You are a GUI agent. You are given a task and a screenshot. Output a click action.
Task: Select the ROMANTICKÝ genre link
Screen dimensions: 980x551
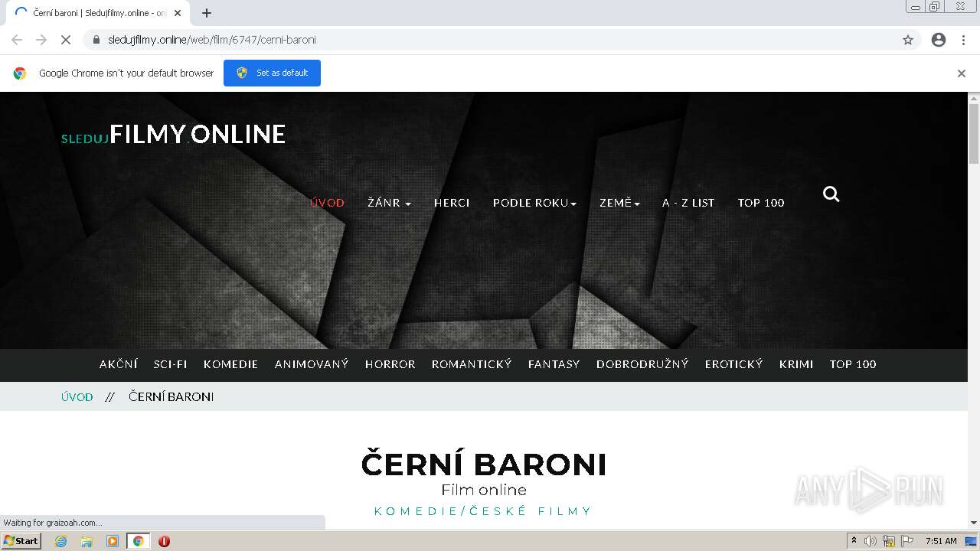click(472, 364)
